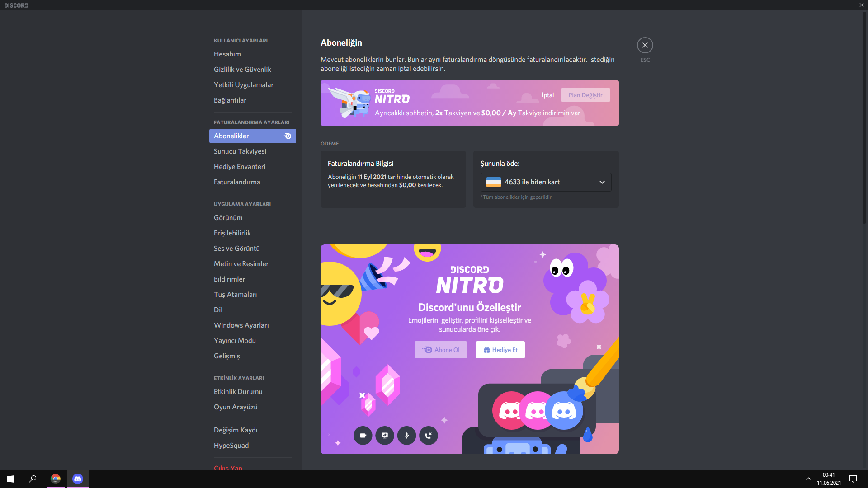The image size is (868, 488).
Task: Click the camera icon in Nitro banner
Action: 363,436
